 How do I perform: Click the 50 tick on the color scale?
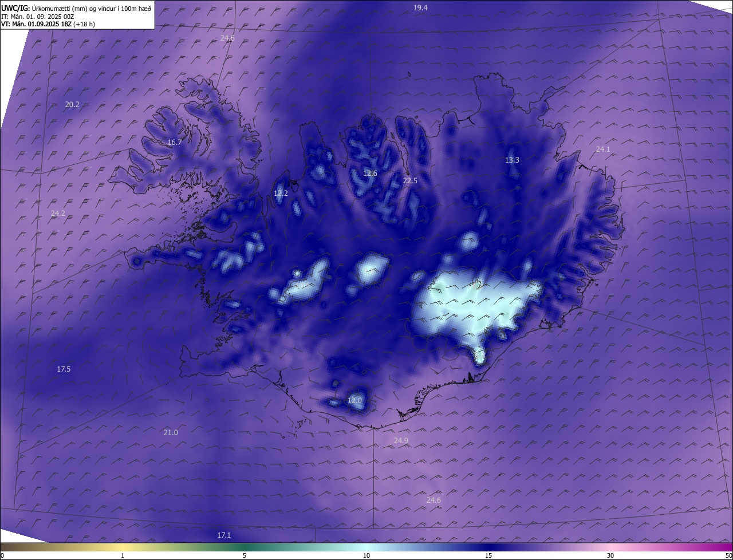[728, 556]
